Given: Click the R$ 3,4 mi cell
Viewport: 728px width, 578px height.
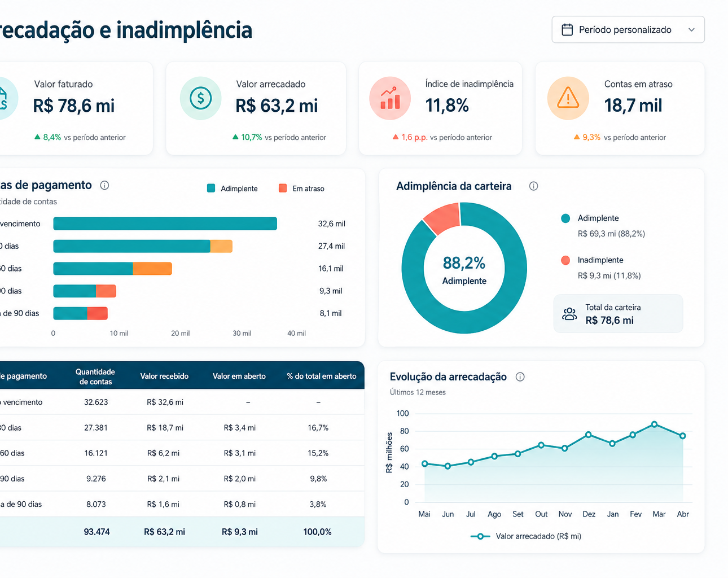Looking at the screenshot, I should point(240,428).
